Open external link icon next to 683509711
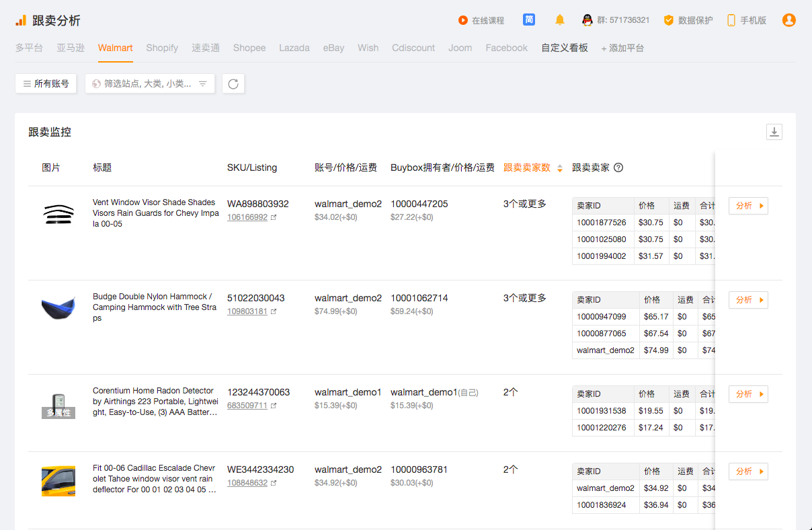Viewport: 812px width, 530px height. pyautogui.click(x=274, y=406)
